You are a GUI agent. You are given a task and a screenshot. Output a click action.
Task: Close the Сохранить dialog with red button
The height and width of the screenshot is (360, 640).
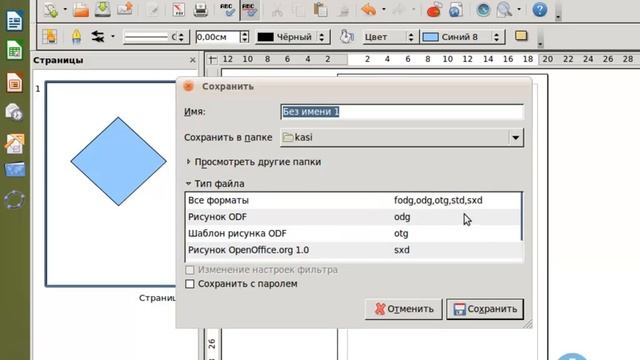(x=188, y=87)
